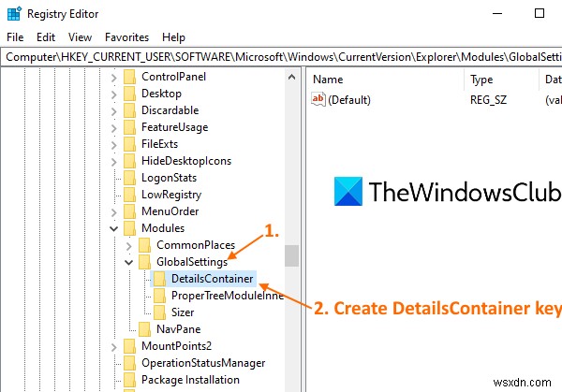Click the Modules folder icon
Image resolution: width=562 pixels, height=392 pixels.
pyautogui.click(x=130, y=228)
